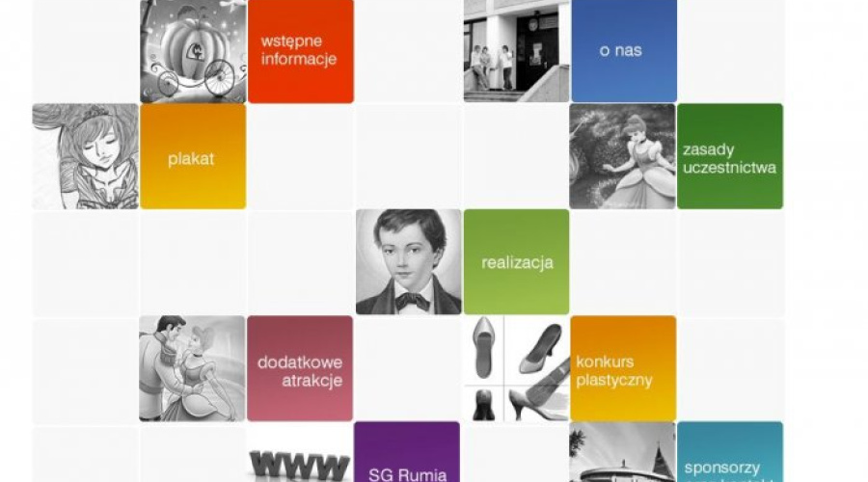Viewport: 868px width, 482px height.
Task: Open the orange 'konkurs plastyczny' tile
Action: click(623, 368)
